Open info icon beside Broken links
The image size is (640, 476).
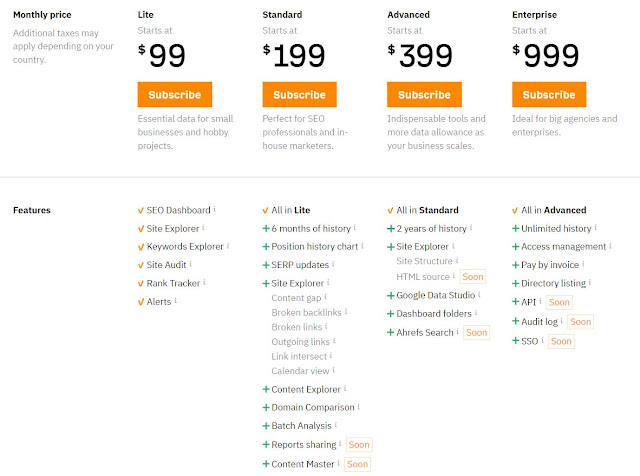pos(326,326)
